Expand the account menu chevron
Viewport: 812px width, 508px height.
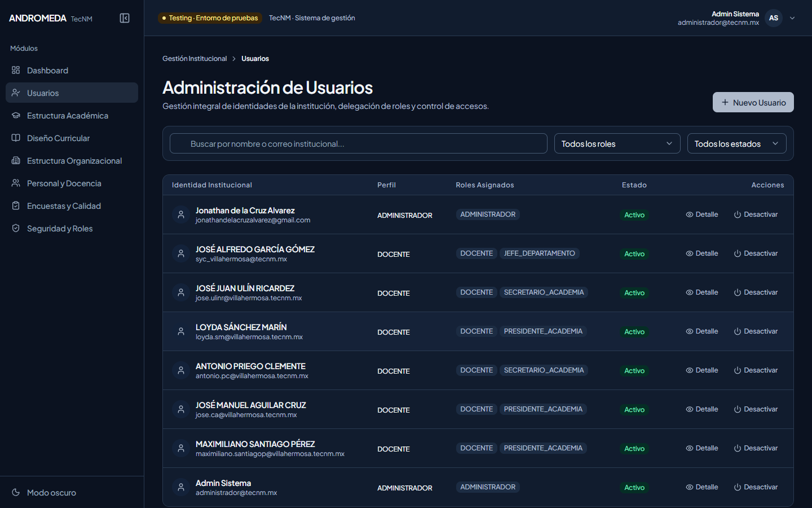(792, 18)
